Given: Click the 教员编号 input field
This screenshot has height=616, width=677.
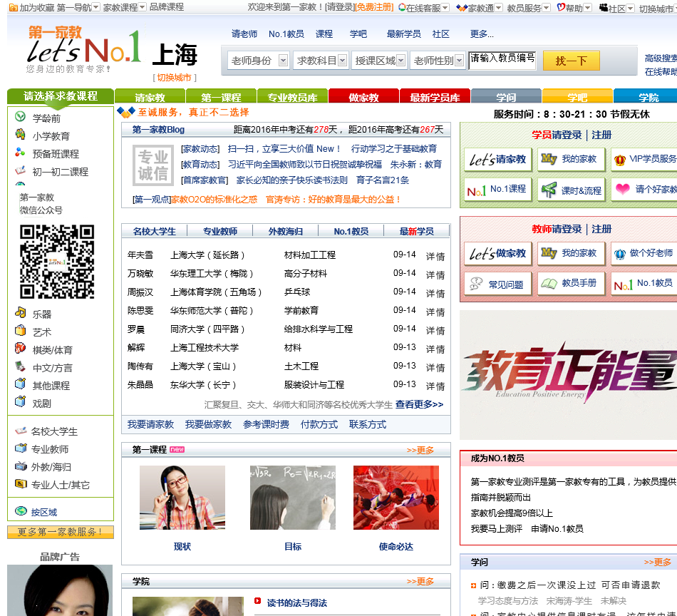Looking at the screenshot, I should [x=502, y=61].
